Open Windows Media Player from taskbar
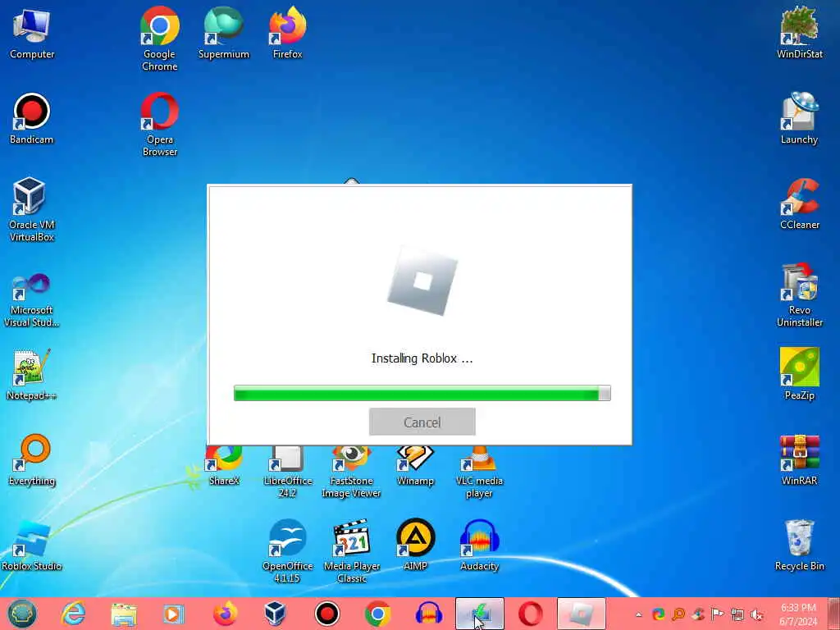The image size is (840, 630). (174, 614)
